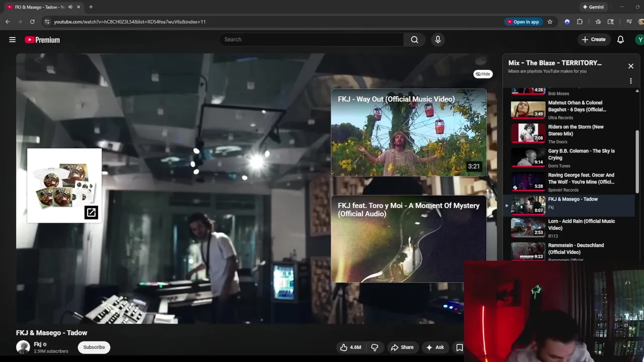Image resolution: width=644 pixels, height=362 pixels.
Task: Open bookmarks list star icon
Action: coord(598,22)
